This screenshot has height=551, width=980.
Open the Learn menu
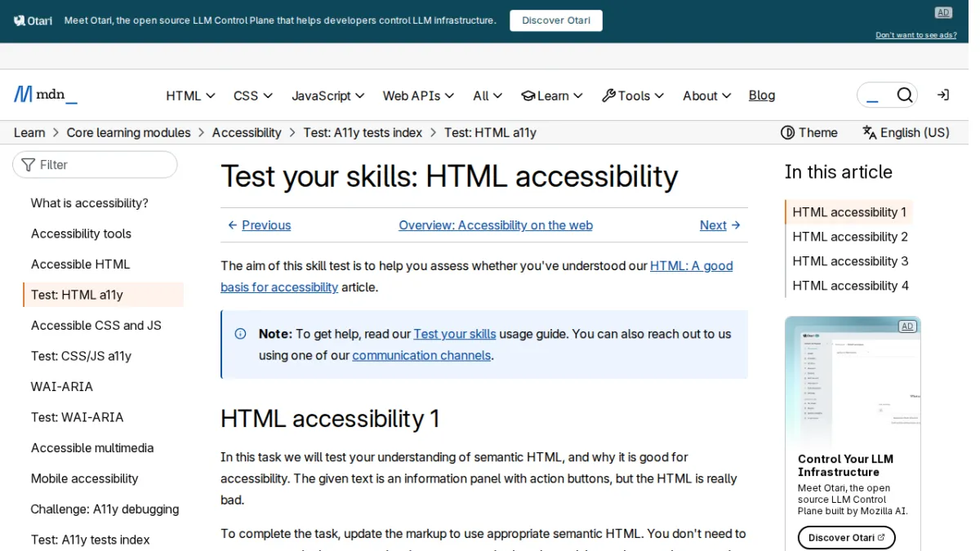coord(552,96)
